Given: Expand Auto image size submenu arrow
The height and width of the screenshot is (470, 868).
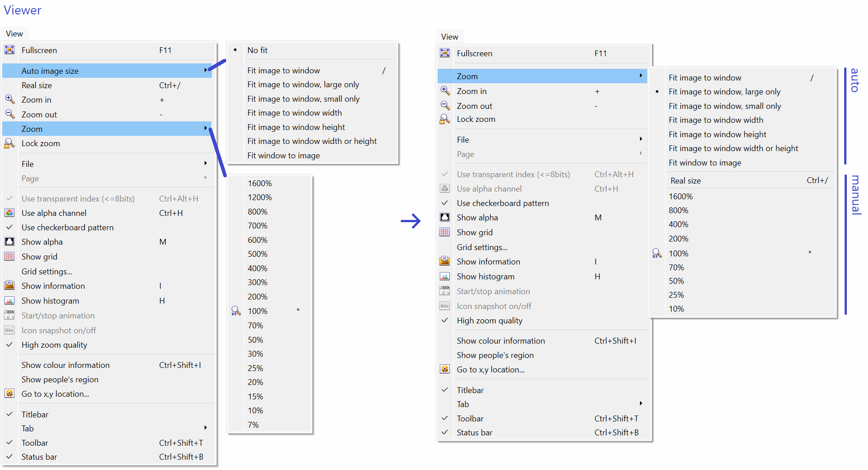Looking at the screenshot, I should 206,70.
